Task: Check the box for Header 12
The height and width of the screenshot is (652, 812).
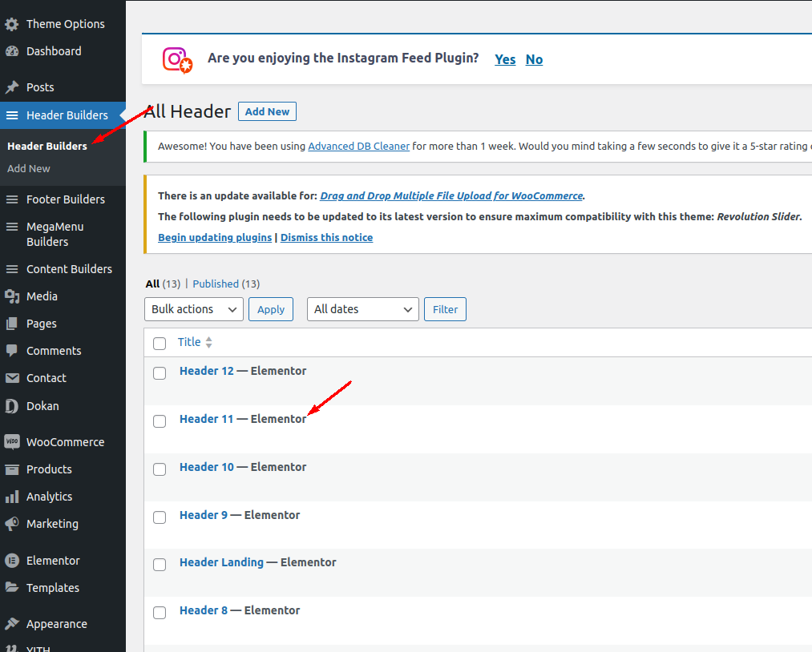Action: click(x=160, y=373)
